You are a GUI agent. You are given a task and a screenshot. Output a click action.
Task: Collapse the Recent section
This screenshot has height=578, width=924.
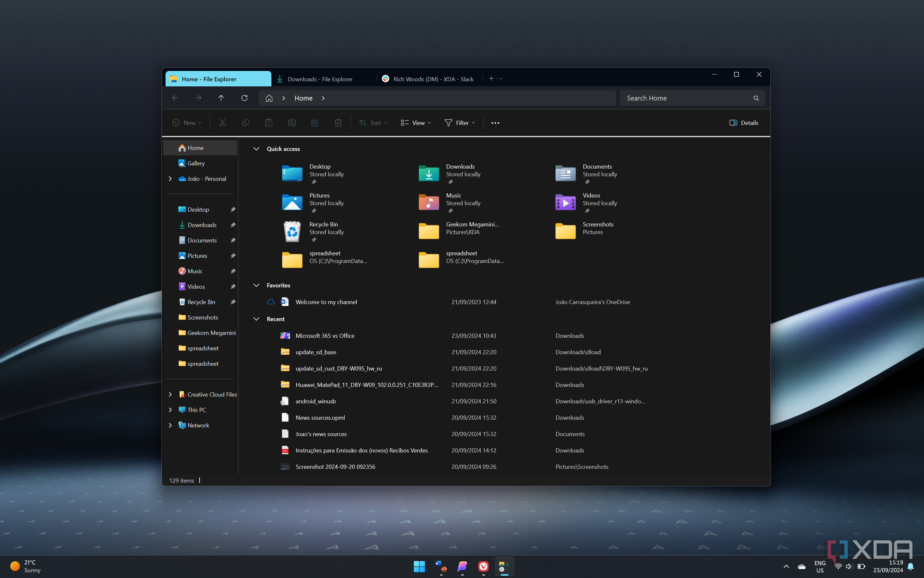[x=257, y=319]
